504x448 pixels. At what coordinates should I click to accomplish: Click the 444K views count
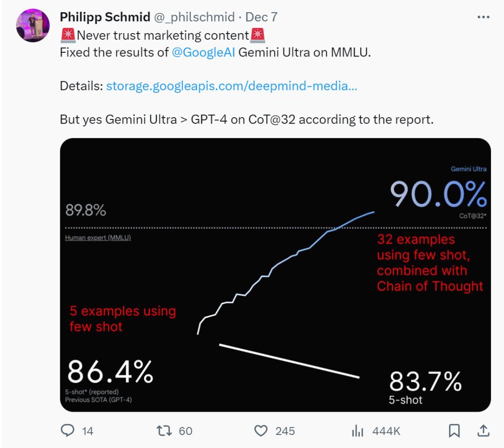pyautogui.click(x=386, y=431)
